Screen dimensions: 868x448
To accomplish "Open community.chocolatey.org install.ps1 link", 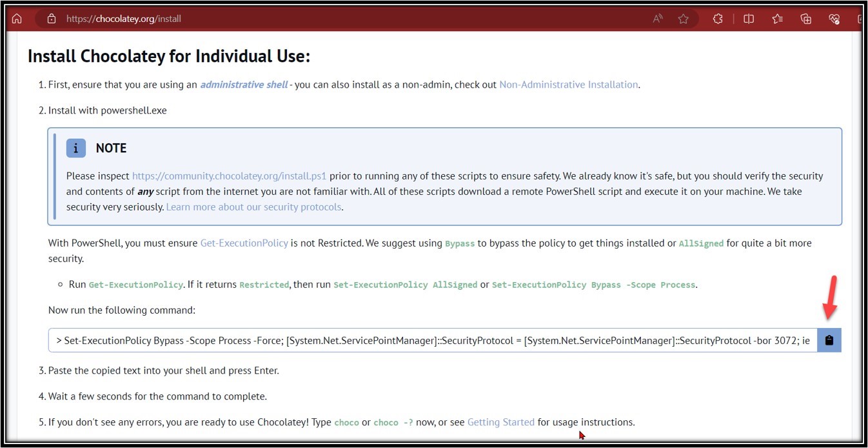I will click(x=229, y=176).
